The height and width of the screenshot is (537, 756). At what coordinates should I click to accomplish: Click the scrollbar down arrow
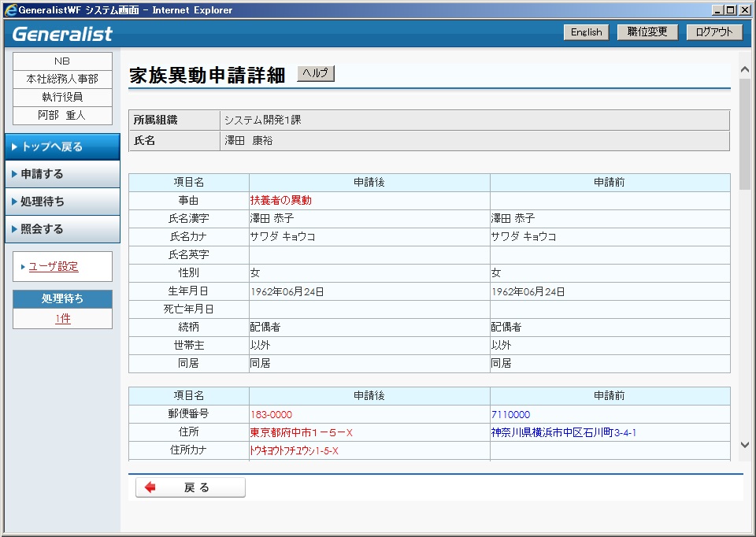click(x=744, y=445)
